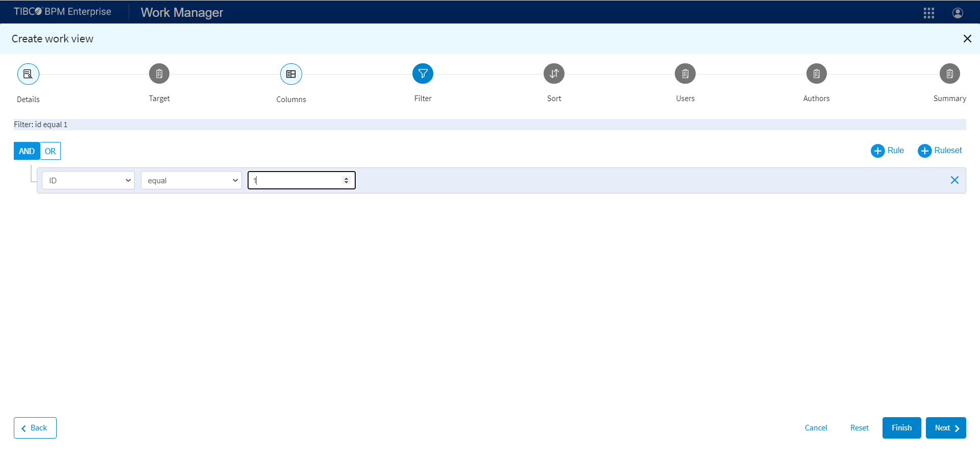The width and height of the screenshot is (980, 459).
Task: Open the equal operator dropdown
Action: 191,180
